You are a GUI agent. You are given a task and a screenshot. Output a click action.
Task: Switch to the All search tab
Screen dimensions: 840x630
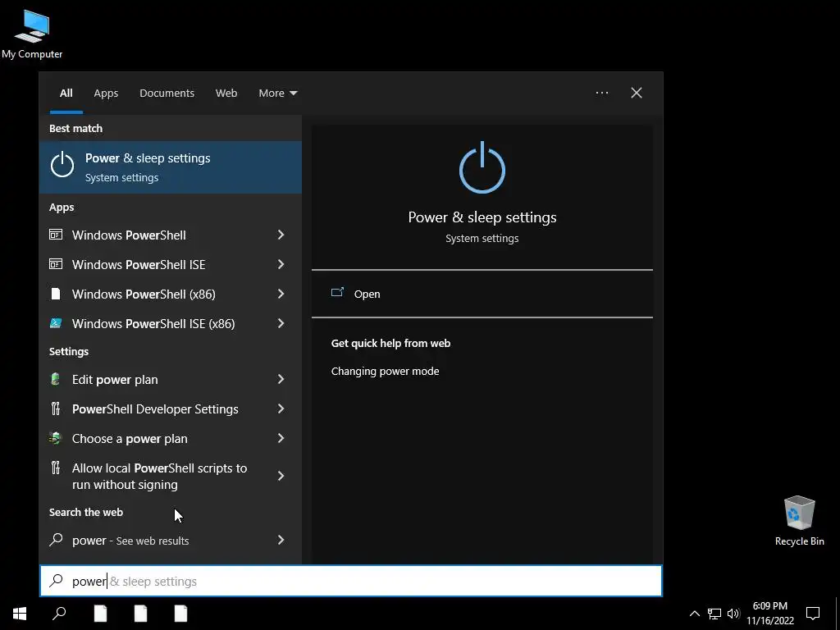click(x=66, y=94)
